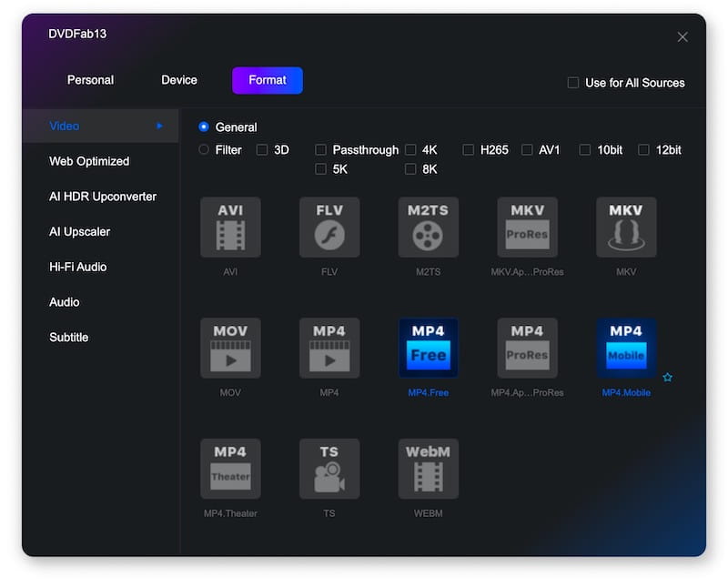Choose the Hi-Fi Audio category
This screenshot has width=728, height=587.
[x=78, y=267]
